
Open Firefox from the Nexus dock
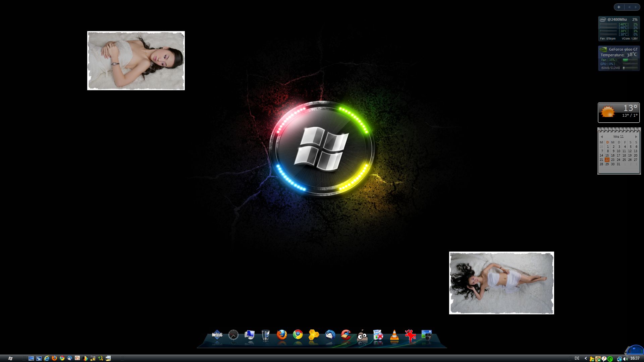point(282,335)
